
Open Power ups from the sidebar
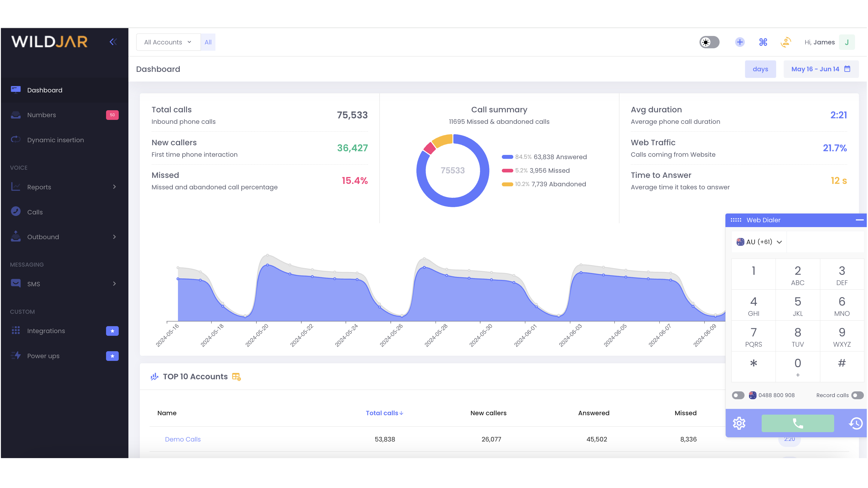click(43, 356)
